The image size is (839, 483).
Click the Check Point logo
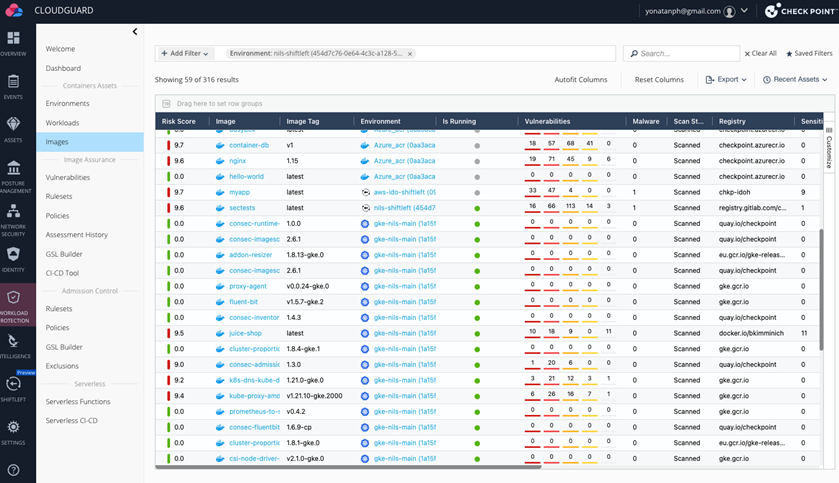point(801,11)
